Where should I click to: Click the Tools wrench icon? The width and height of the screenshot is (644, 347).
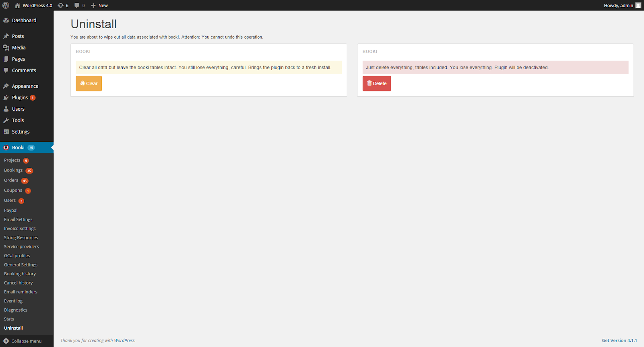coord(6,120)
